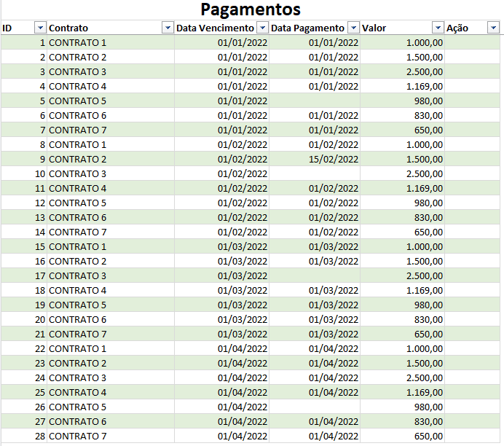
Task: Select value 1.000,00 in row ID 1
Action: pyautogui.click(x=403, y=42)
